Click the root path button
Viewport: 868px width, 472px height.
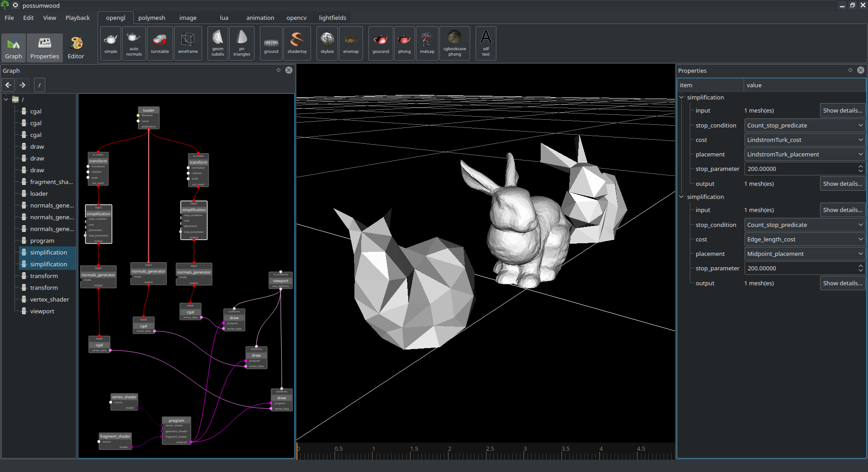[39, 85]
